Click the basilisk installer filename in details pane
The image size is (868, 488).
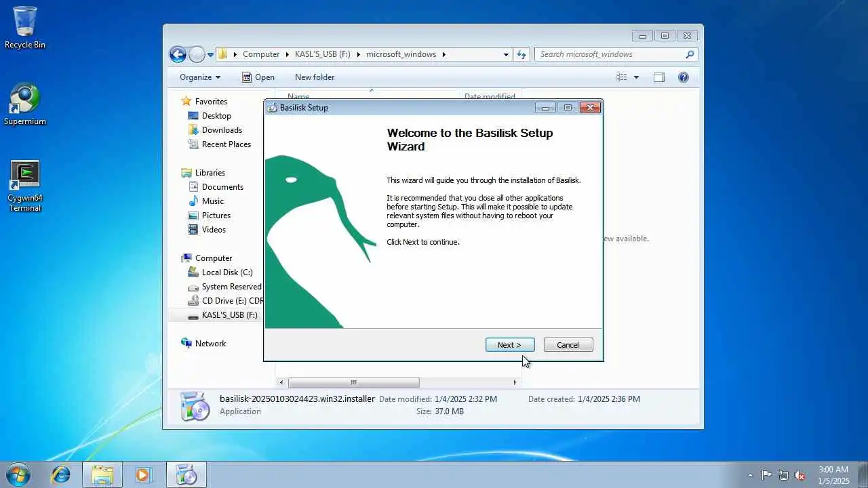297,399
